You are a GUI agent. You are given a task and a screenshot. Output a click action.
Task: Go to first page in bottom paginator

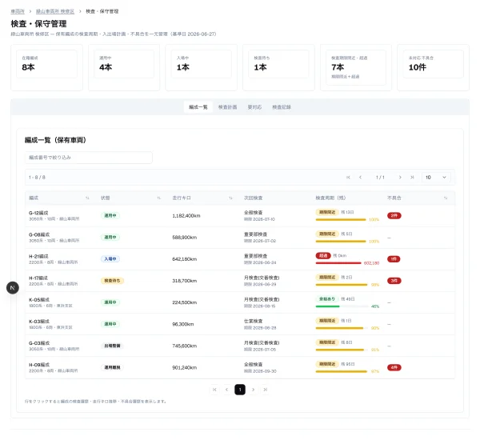214,390
